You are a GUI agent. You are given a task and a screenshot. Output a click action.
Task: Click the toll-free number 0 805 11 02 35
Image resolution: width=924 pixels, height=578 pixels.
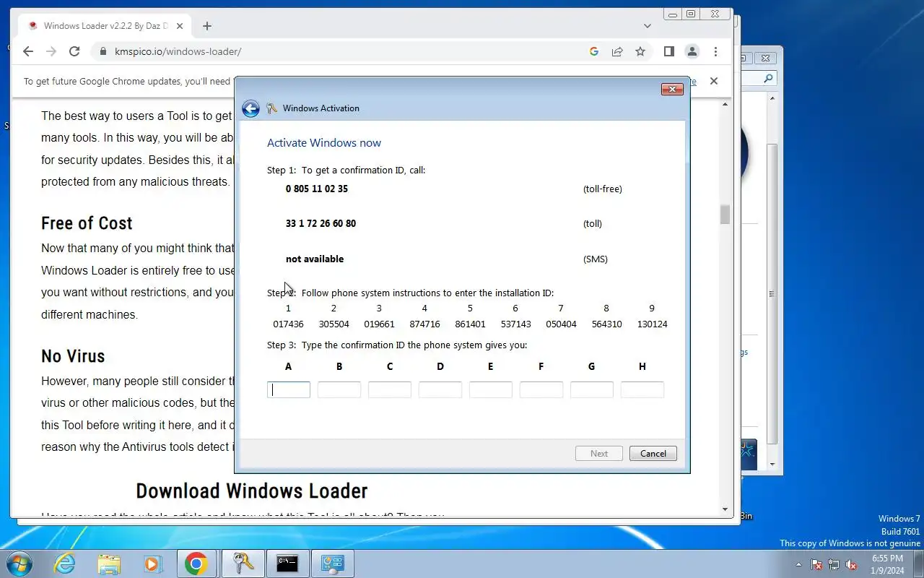[x=317, y=189]
